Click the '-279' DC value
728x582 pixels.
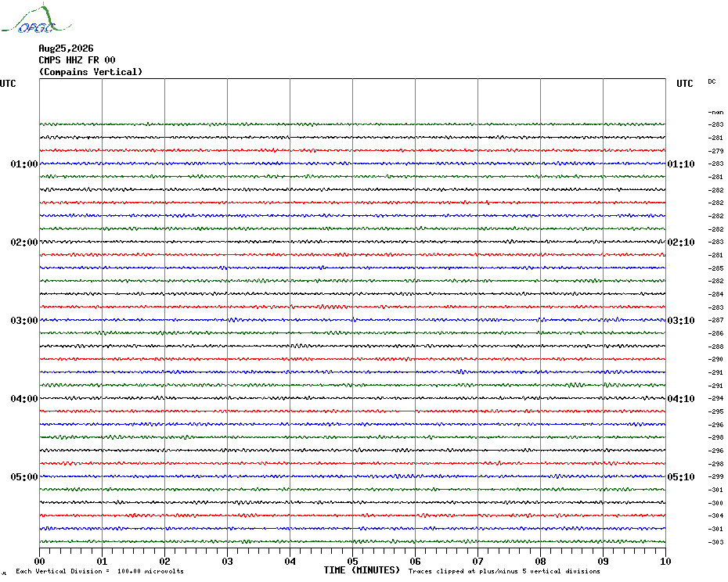(x=716, y=151)
